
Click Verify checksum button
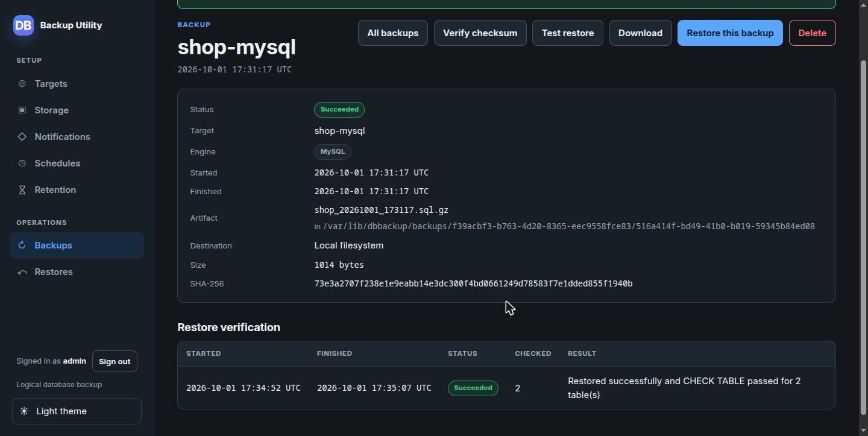pyautogui.click(x=480, y=33)
